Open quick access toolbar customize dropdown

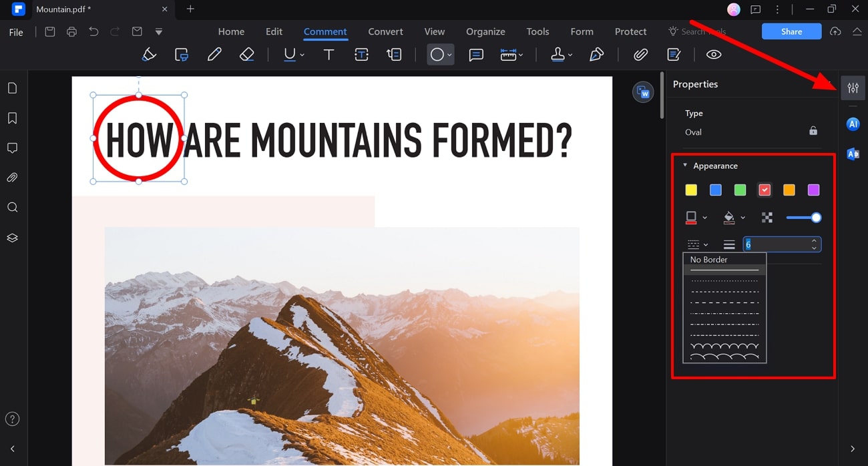158,31
